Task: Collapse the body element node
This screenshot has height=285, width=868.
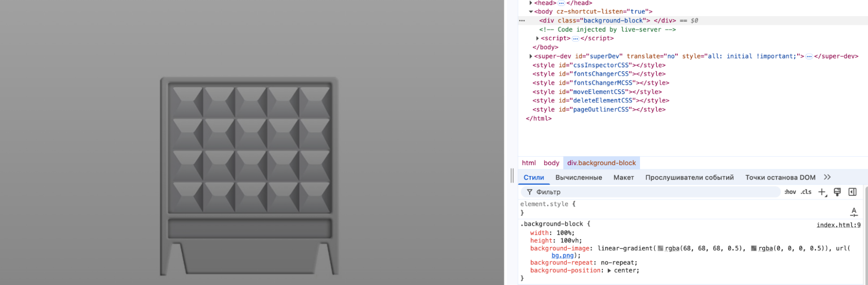Action: (x=531, y=12)
